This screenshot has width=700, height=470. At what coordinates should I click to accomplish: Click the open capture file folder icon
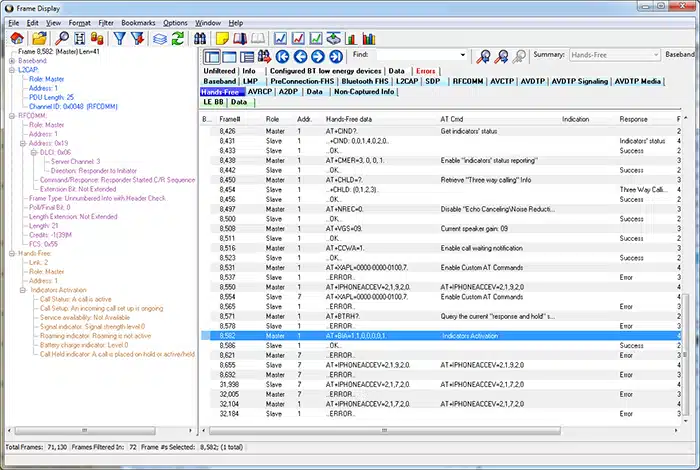37,38
